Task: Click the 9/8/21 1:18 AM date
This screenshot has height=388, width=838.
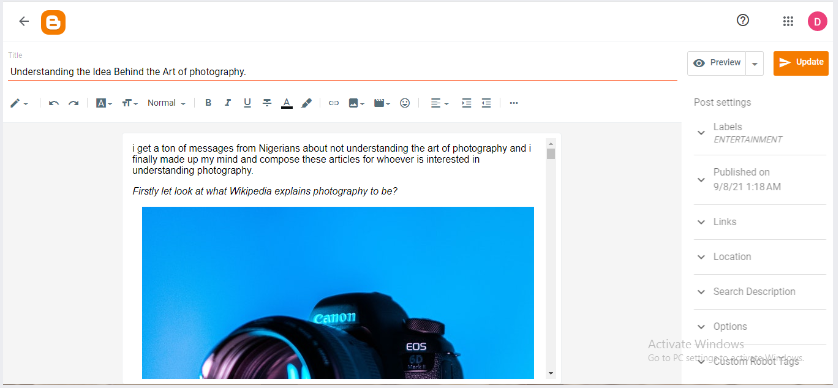Action: tap(747, 187)
